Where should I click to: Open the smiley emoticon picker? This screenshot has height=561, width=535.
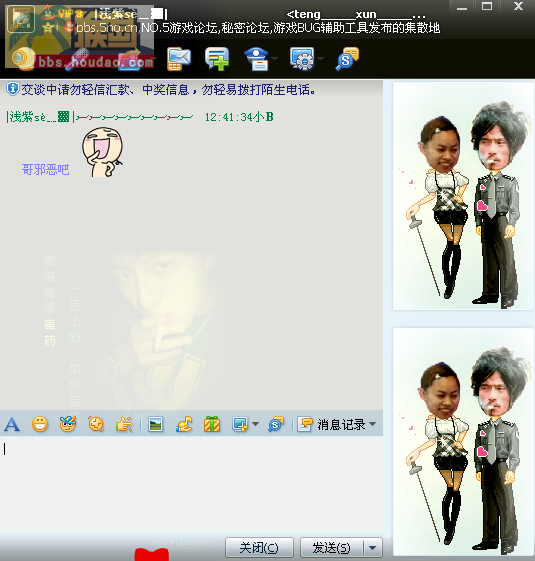click(x=40, y=425)
